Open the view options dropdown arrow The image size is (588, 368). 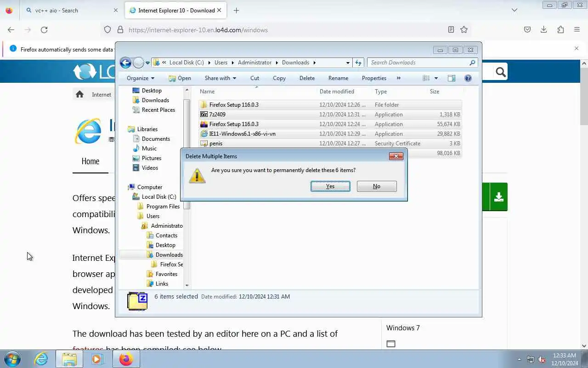(436, 78)
